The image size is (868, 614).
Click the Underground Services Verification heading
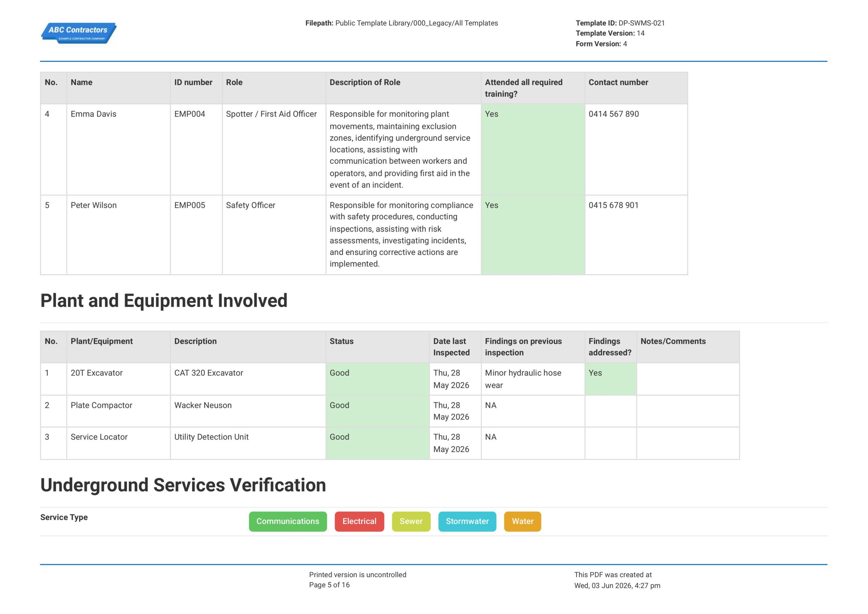pos(183,485)
